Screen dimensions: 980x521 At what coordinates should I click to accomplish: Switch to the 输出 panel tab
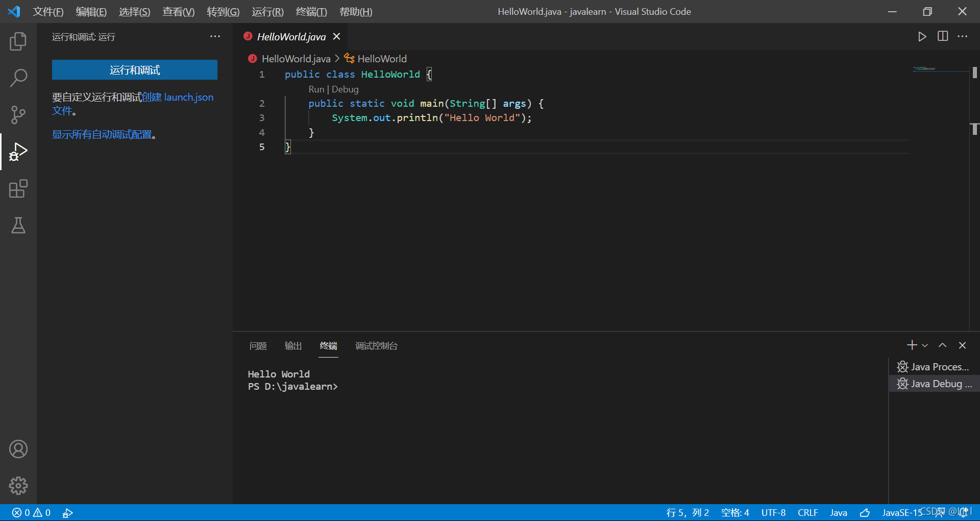coord(293,346)
